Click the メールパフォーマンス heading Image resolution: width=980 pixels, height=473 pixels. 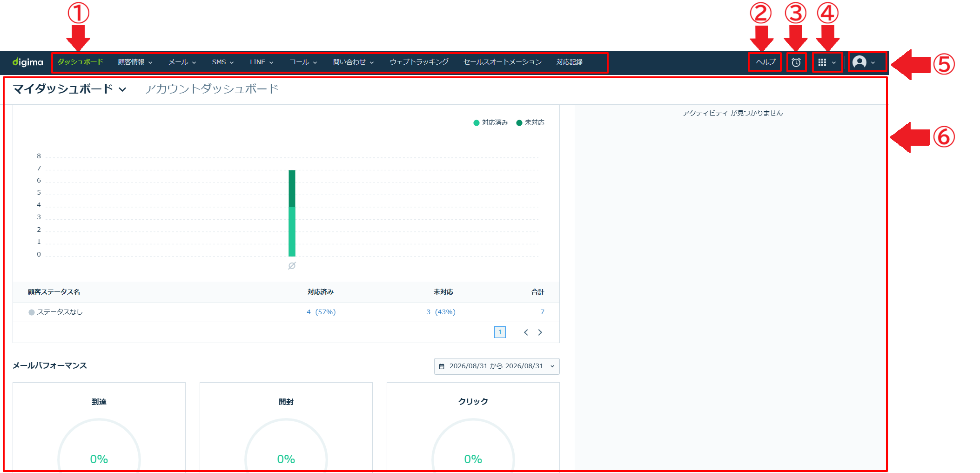(50, 366)
